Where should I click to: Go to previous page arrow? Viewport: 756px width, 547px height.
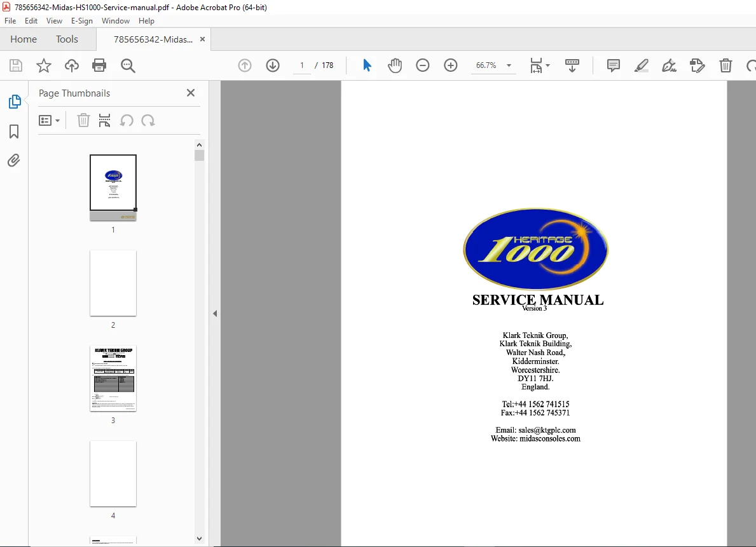(245, 65)
